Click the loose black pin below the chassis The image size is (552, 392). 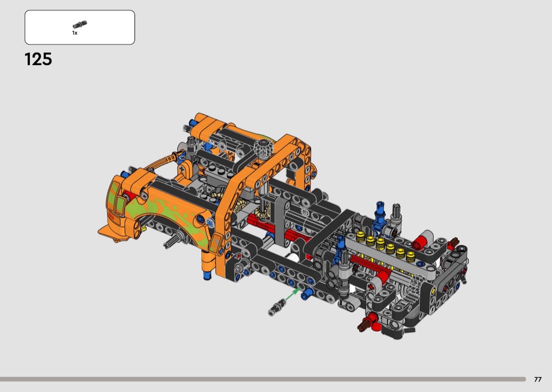[x=275, y=308]
